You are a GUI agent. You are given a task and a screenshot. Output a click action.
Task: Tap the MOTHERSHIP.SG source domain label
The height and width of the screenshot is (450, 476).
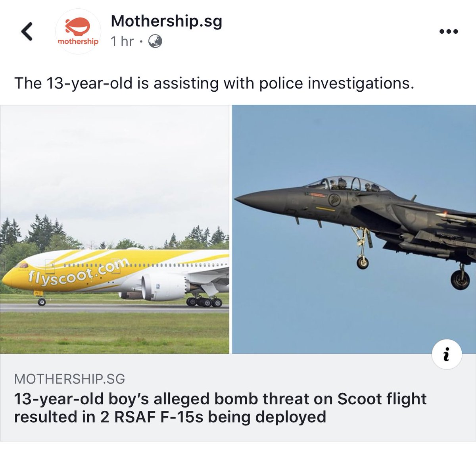pyautogui.click(x=69, y=379)
